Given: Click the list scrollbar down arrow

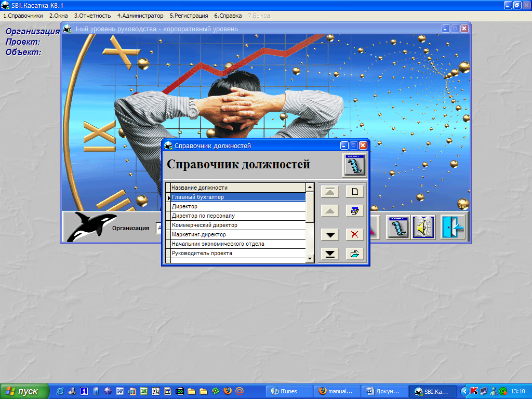Looking at the screenshot, I should (310, 259).
